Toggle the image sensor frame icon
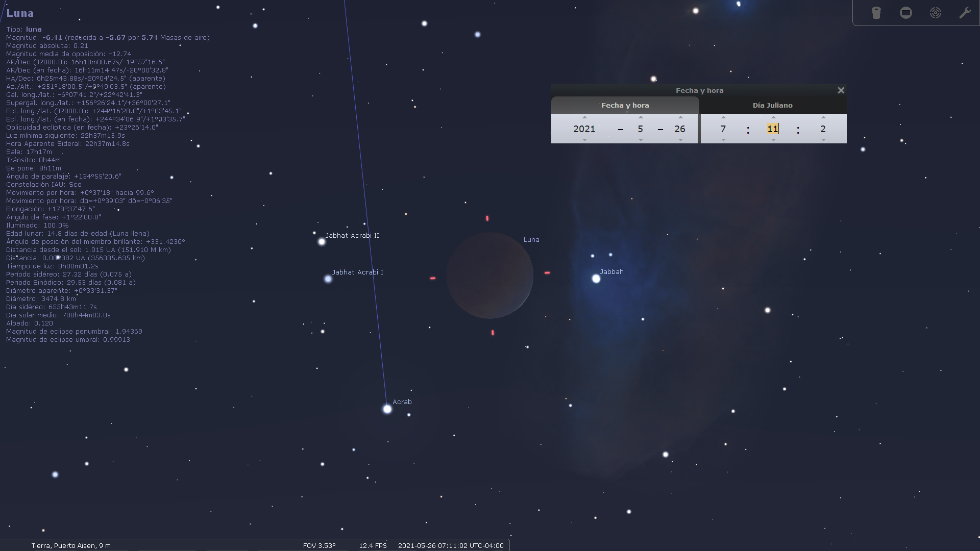 905,13
